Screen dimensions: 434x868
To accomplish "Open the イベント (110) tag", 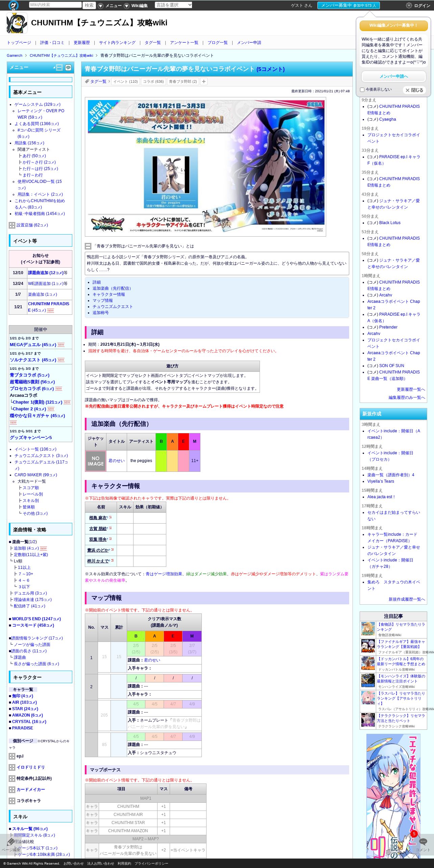I will pyautogui.click(x=125, y=81).
